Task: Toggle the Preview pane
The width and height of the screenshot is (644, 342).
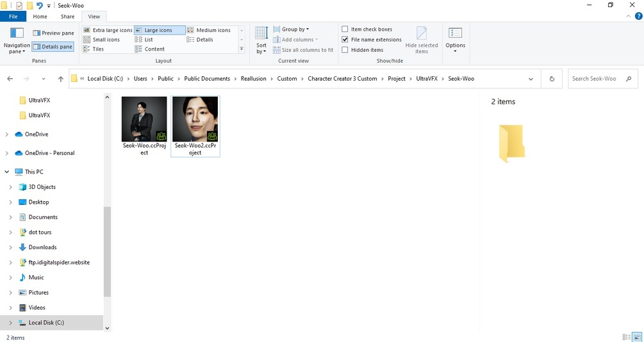Action: point(53,33)
